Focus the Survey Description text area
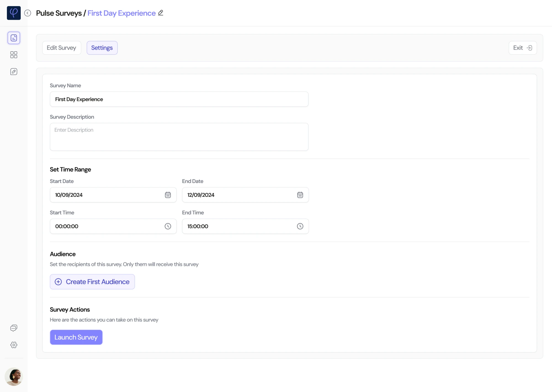This screenshot has height=392, width=552. click(179, 137)
